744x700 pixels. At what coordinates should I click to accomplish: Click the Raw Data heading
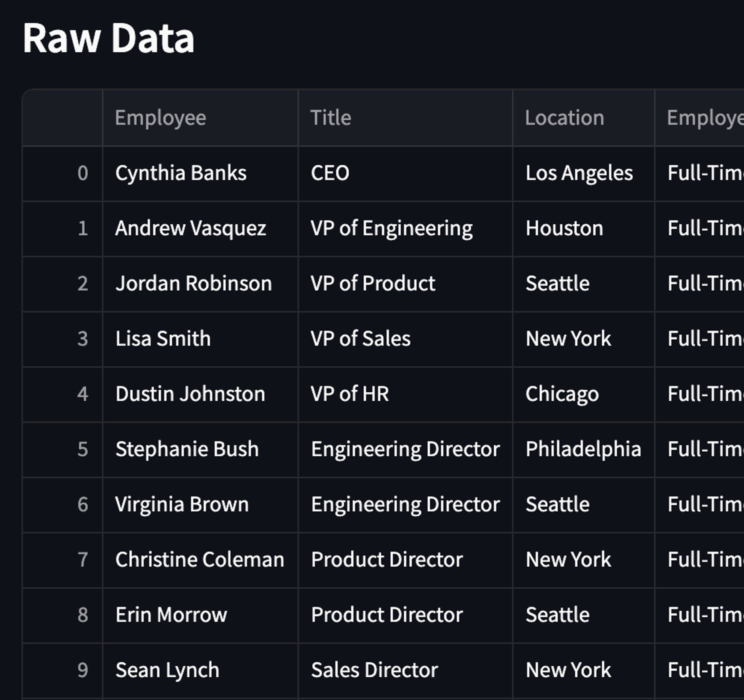(109, 37)
